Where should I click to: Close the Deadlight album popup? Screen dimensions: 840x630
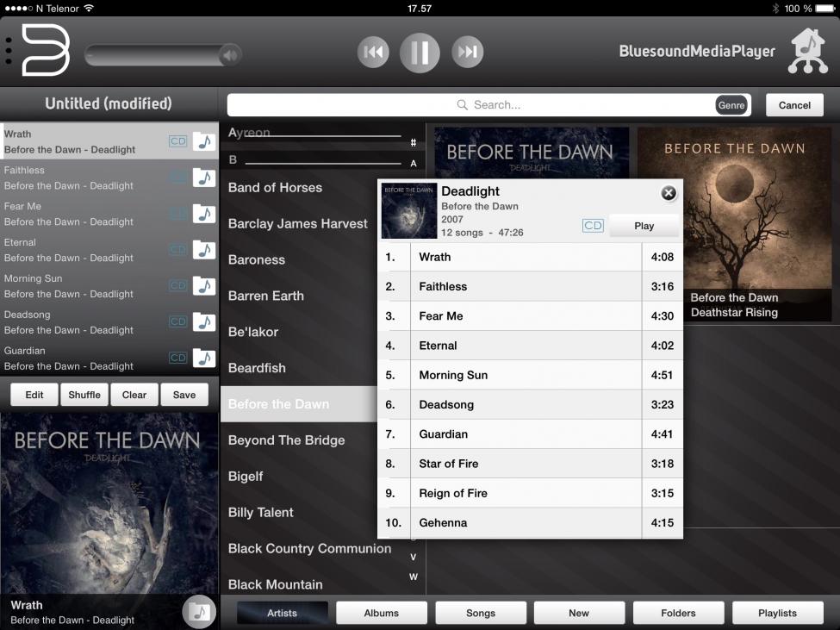pyautogui.click(x=668, y=193)
